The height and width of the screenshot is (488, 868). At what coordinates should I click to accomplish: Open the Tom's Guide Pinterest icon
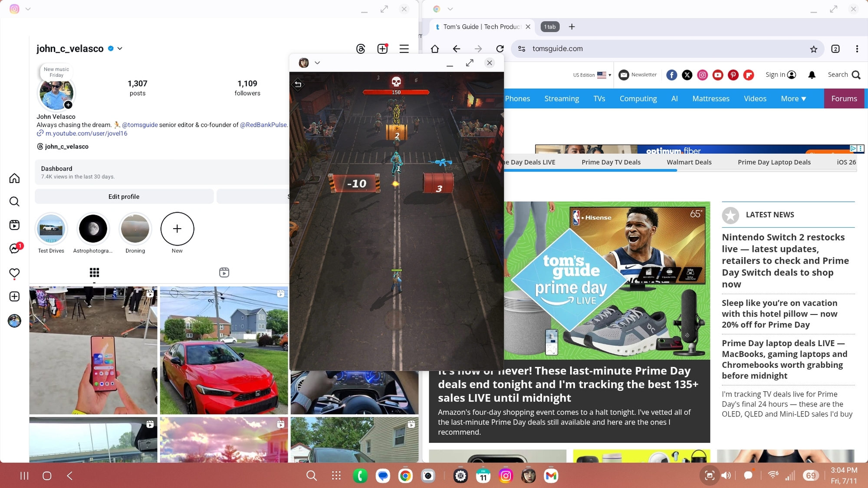733,75
